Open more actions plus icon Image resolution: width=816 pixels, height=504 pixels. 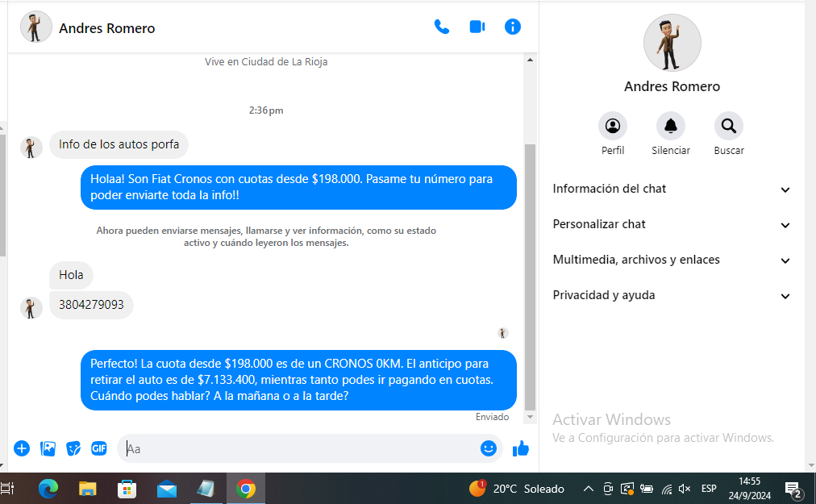(22, 448)
